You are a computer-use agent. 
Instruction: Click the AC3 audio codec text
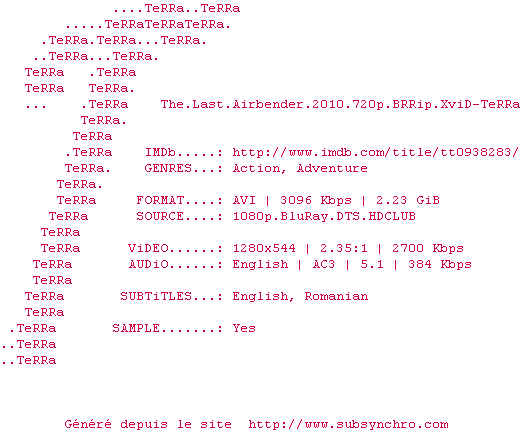pos(324,264)
